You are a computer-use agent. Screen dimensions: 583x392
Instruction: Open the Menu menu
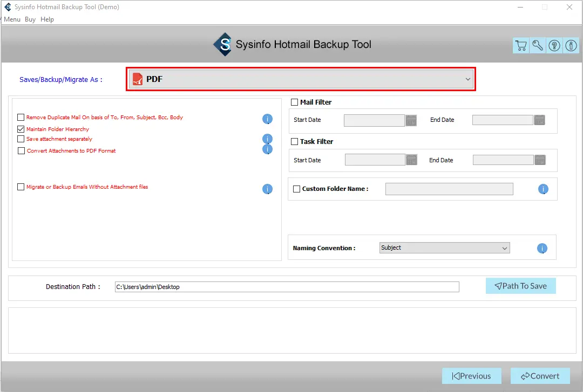coord(12,19)
